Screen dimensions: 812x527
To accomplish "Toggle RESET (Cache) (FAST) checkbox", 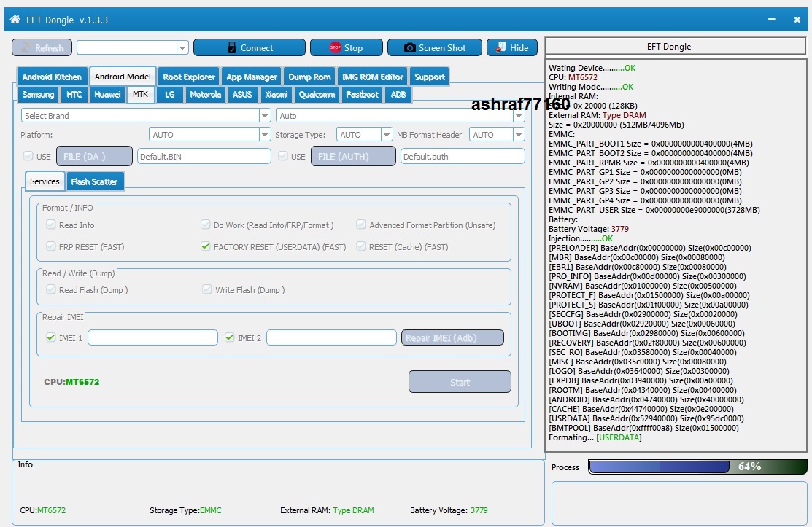I will click(361, 246).
